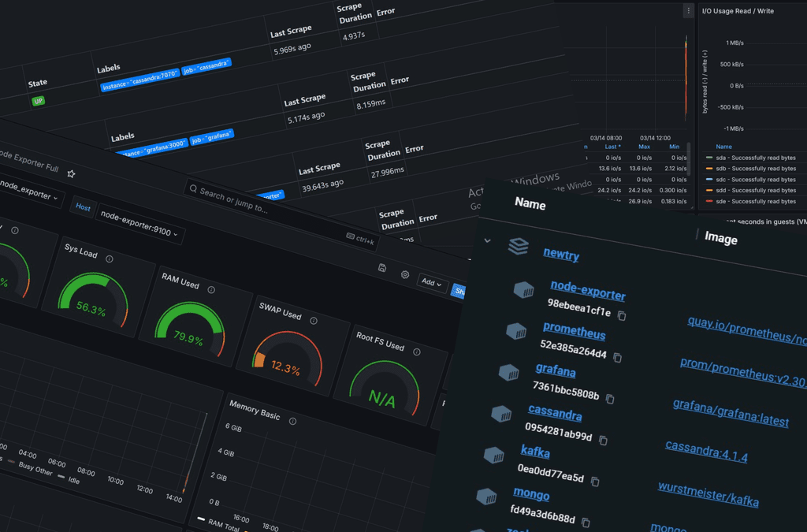Image resolution: width=807 pixels, height=532 pixels.
Task: Open the wurstmeister/kafka image link
Action: [708, 494]
